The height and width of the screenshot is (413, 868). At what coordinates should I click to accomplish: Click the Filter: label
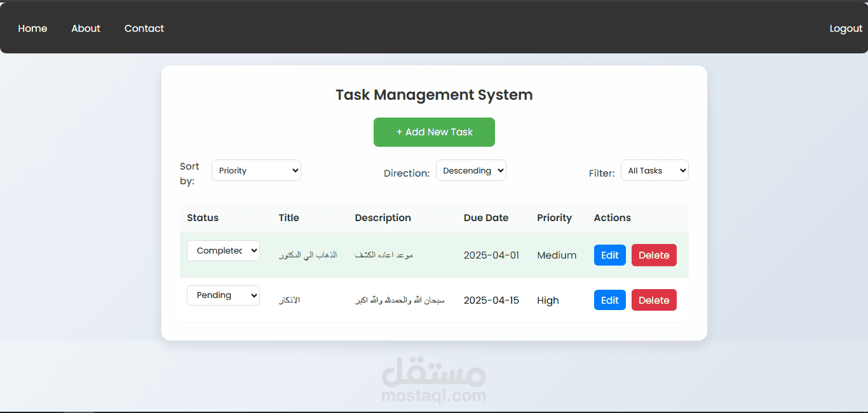[x=602, y=173]
